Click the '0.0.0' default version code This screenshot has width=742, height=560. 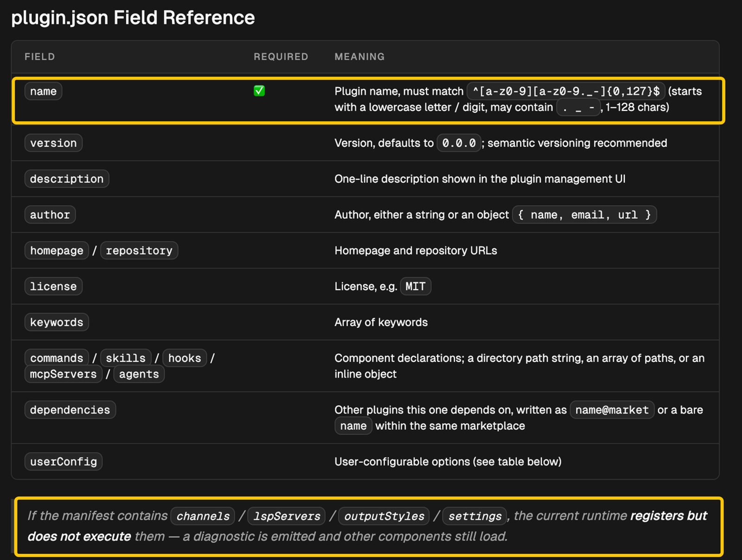459,143
